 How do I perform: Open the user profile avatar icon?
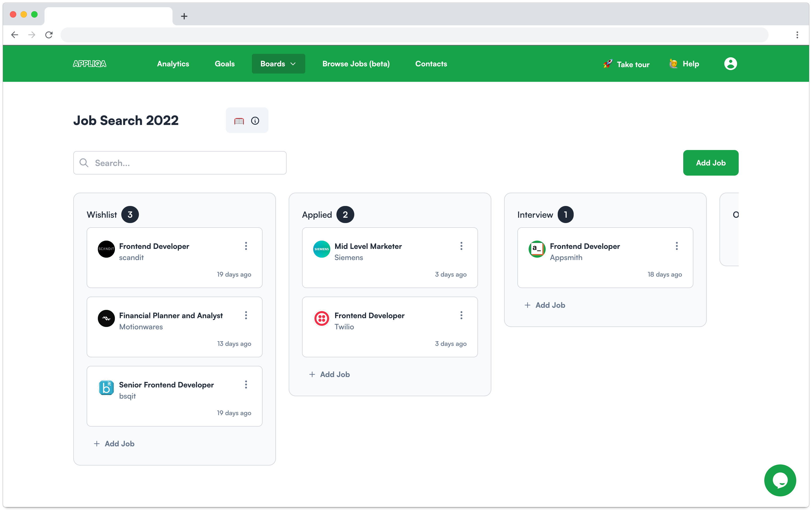tap(730, 64)
